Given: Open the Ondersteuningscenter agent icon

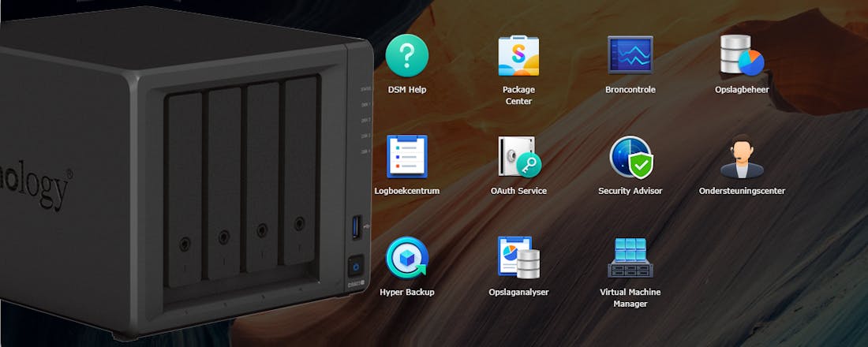Looking at the screenshot, I should point(742,157).
